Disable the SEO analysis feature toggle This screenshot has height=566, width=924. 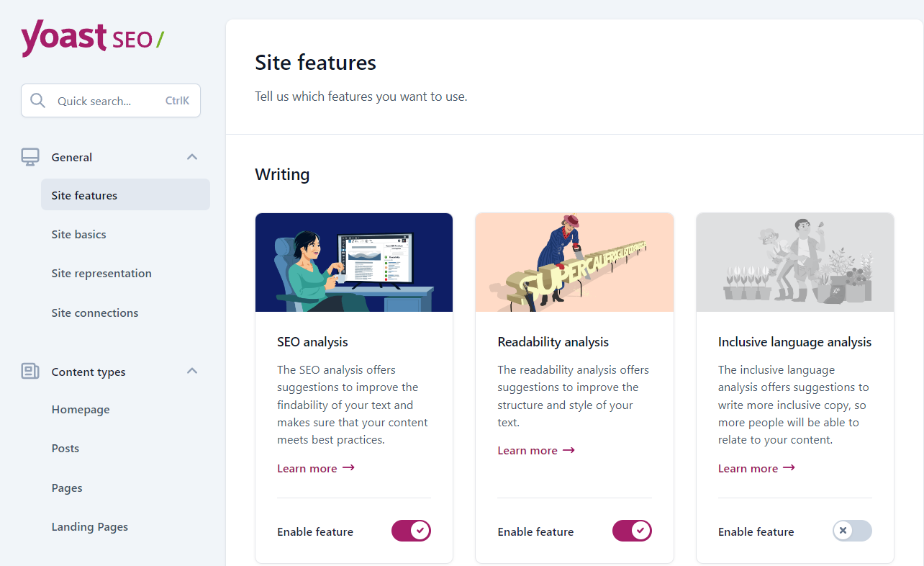pos(411,531)
